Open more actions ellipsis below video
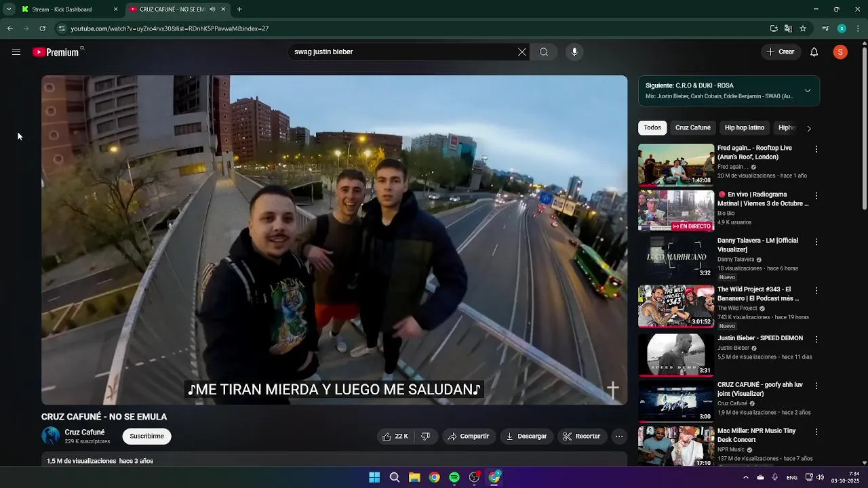The width and height of the screenshot is (868, 488). (619, 436)
